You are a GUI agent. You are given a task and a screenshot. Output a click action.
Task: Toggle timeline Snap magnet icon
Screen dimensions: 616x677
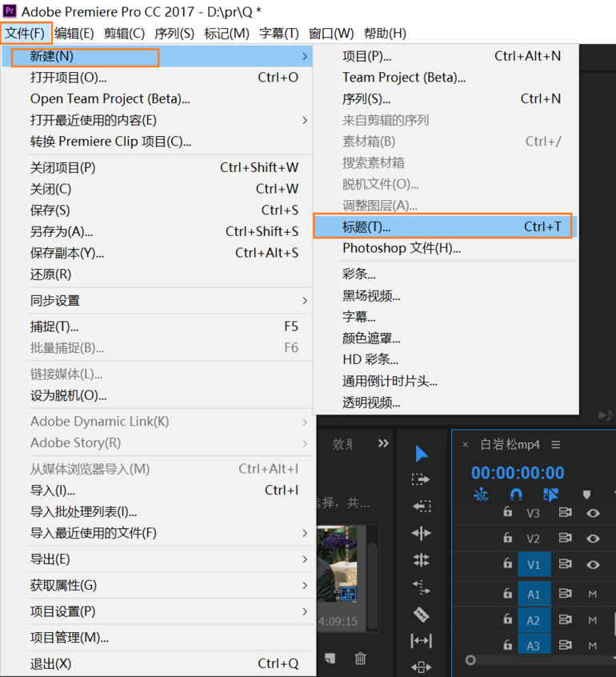pyautogui.click(x=516, y=495)
